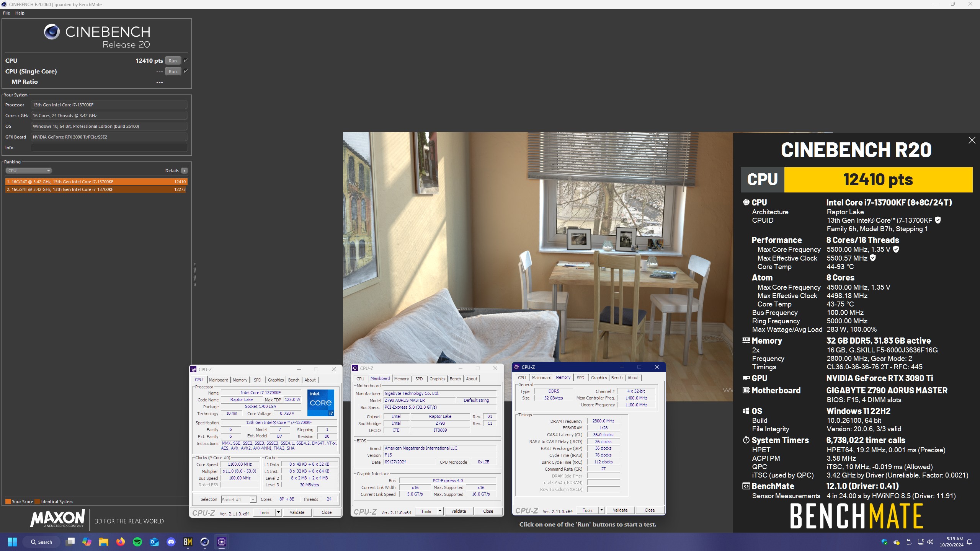Run the CPU Single Core test

click(173, 71)
